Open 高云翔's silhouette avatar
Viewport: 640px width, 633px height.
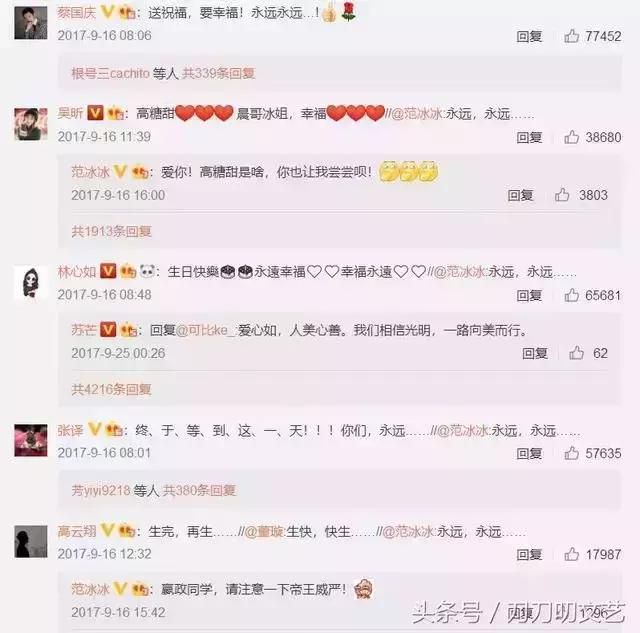coord(31,541)
